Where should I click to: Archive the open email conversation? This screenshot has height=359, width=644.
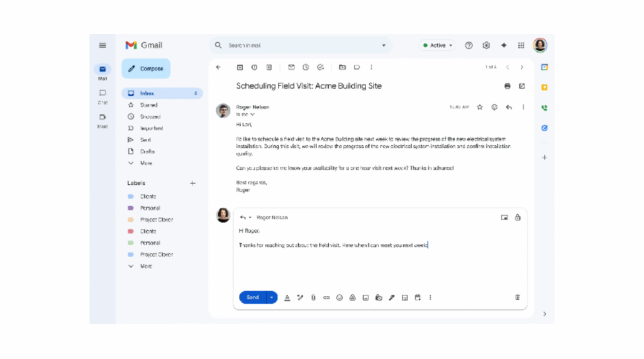coord(240,67)
